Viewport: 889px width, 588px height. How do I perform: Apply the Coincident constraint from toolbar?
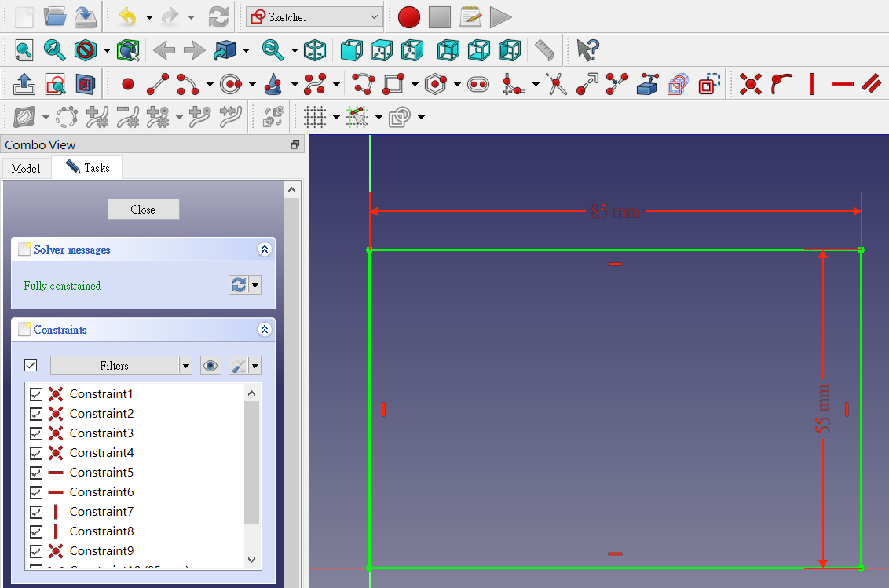coord(751,85)
